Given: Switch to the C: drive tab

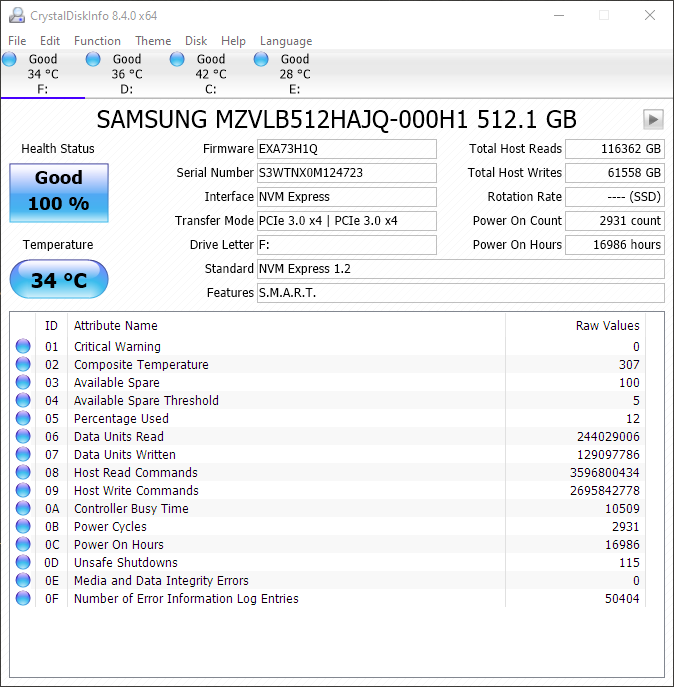Looking at the screenshot, I should [211, 74].
